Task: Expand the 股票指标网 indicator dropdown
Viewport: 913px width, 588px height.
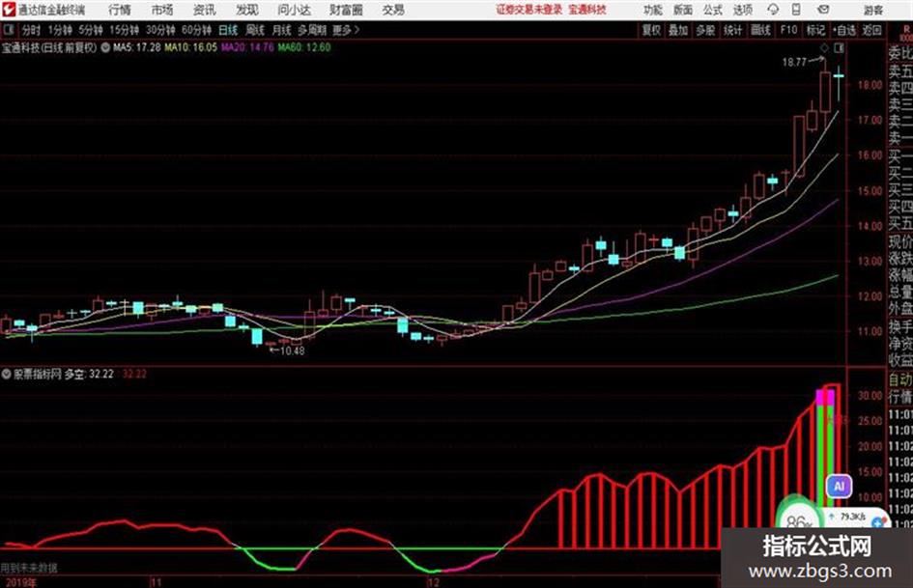Action: [7, 374]
